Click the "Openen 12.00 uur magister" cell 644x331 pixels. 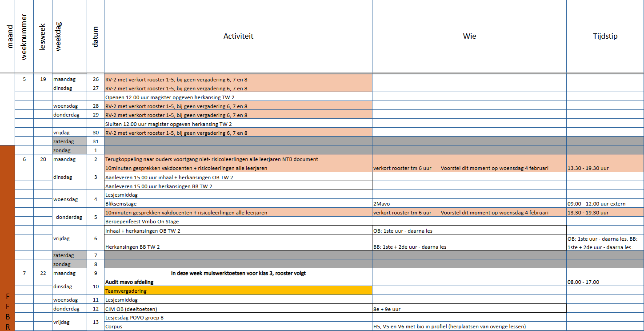[x=238, y=97]
